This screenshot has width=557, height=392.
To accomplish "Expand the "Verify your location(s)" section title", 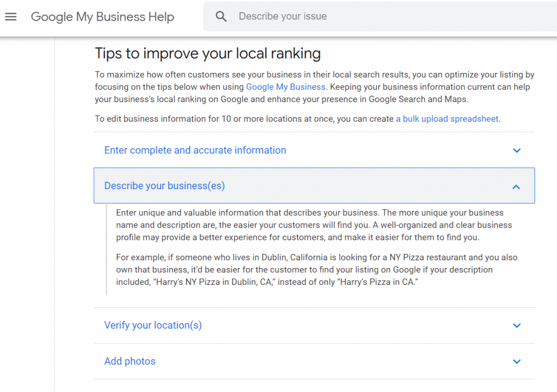I will [153, 326].
